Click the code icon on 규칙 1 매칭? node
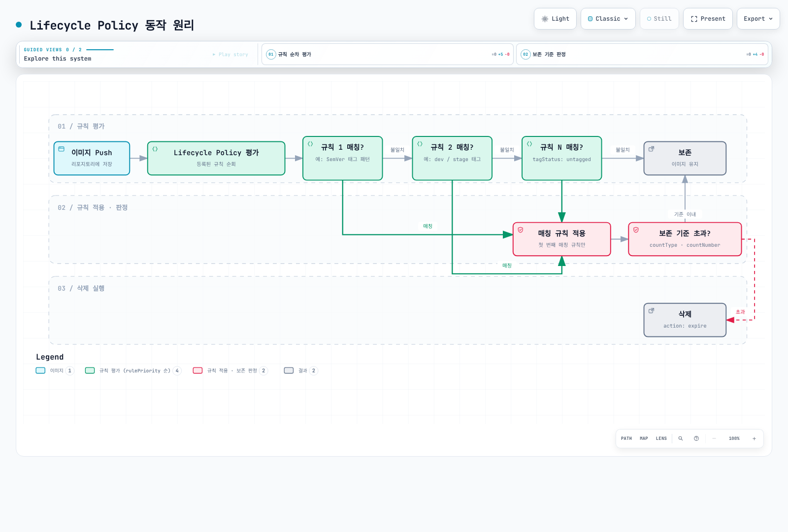Viewport: 788px width, 532px height. [x=310, y=144]
